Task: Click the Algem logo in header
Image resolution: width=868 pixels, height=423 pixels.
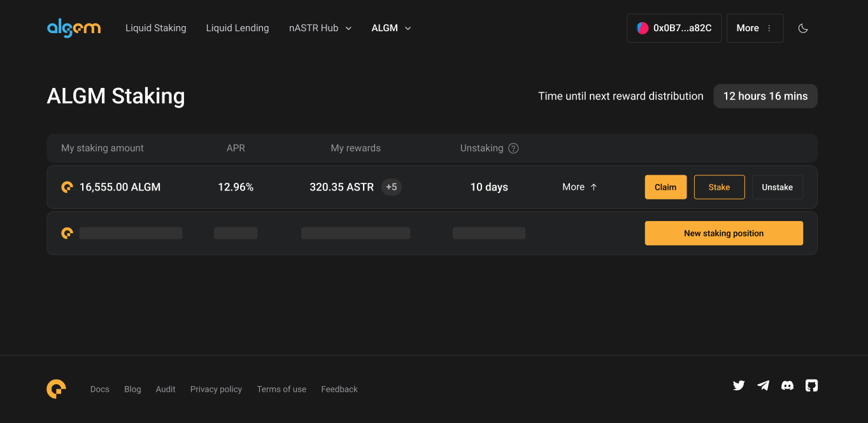Action: point(74,28)
